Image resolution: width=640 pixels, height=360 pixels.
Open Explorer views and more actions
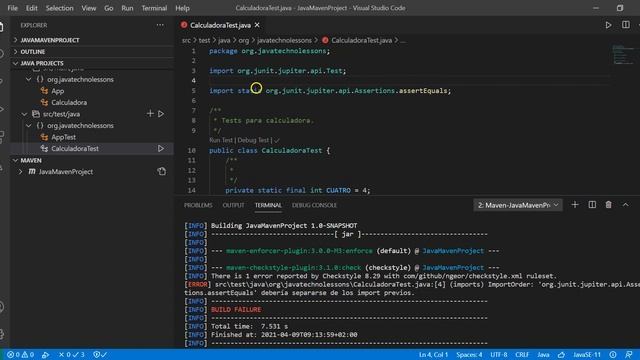point(160,25)
